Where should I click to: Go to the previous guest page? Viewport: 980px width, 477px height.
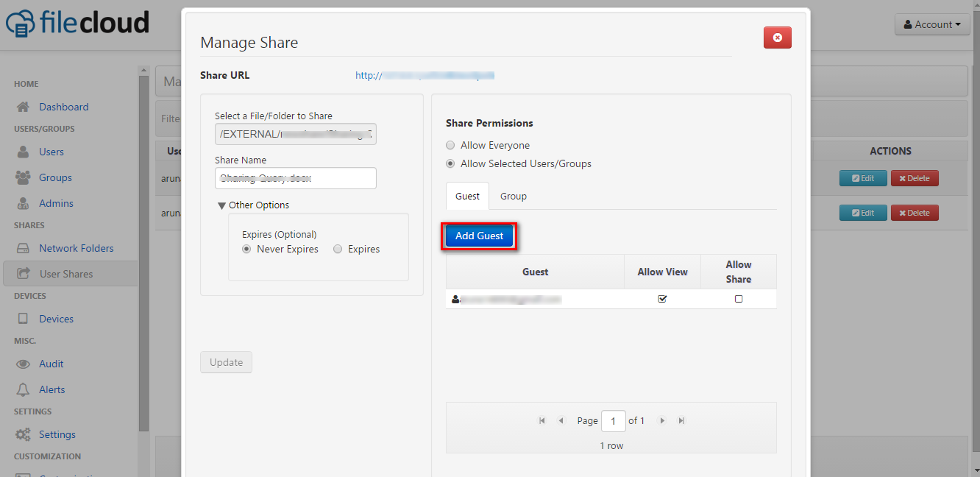click(561, 421)
